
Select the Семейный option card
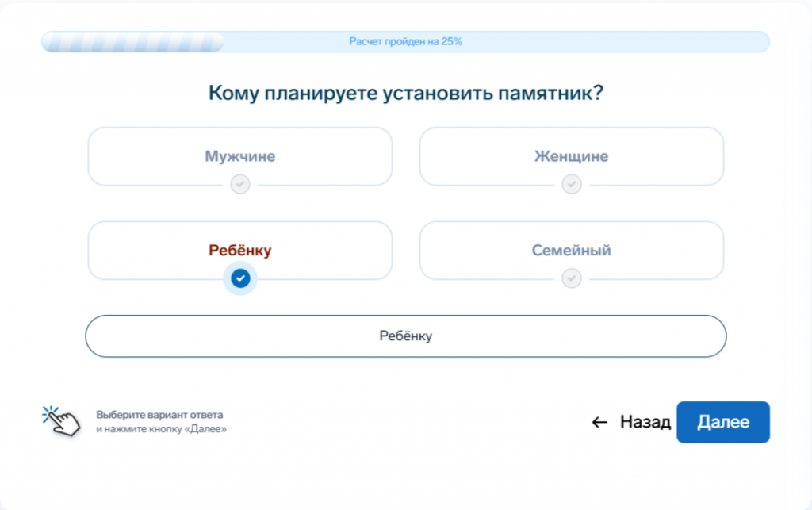coord(571,250)
